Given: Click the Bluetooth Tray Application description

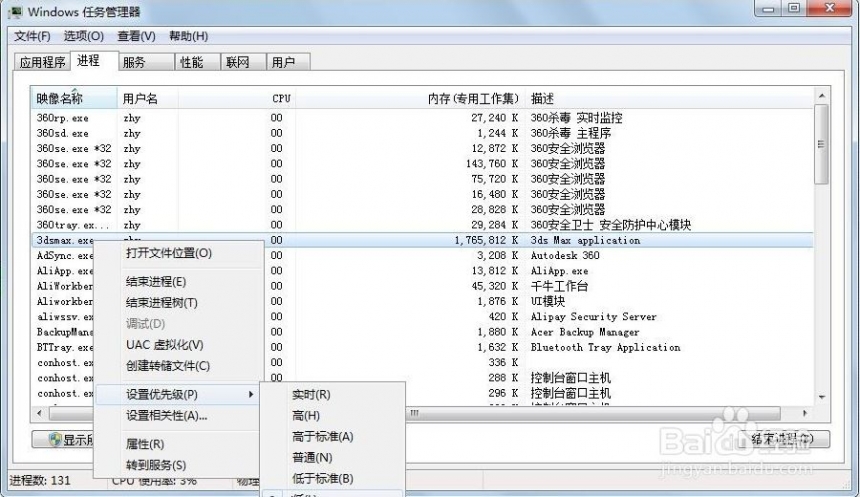Looking at the screenshot, I should pyautogui.click(x=606, y=348).
